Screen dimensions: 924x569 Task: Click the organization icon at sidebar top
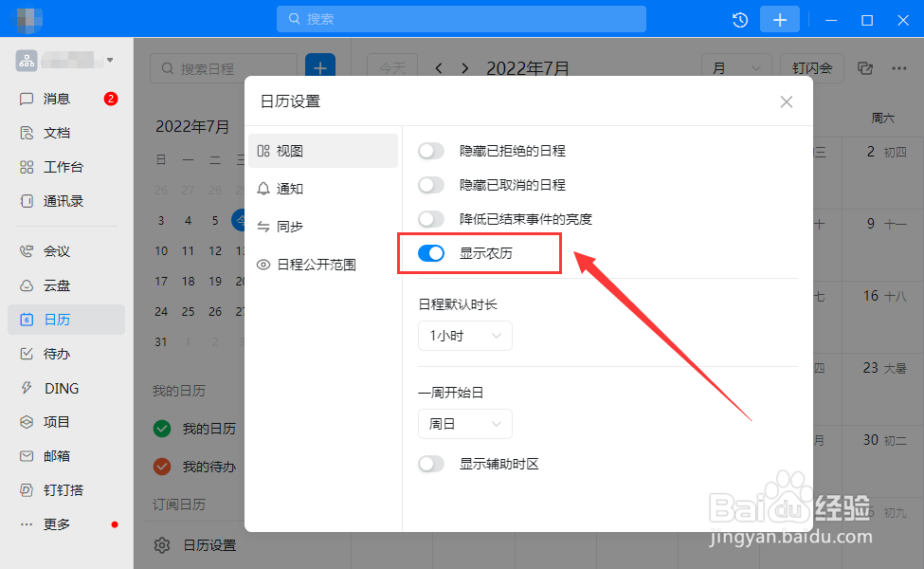tap(27, 60)
